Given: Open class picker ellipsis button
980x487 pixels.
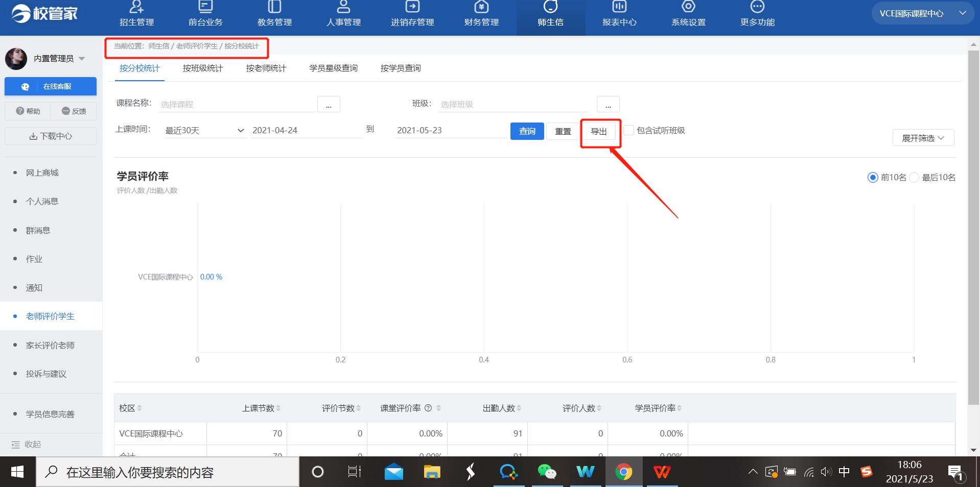Looking at the screenshot, I should point(608,104).
